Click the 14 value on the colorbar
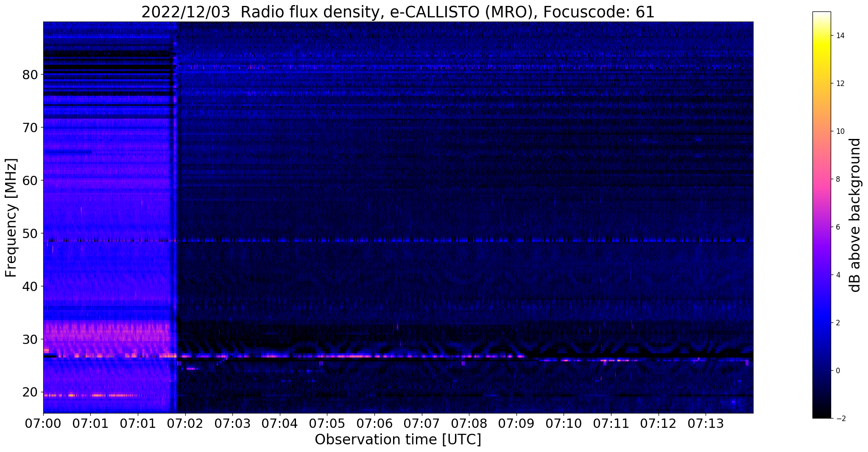Viewport: 868px width, 452px height. (840, 36)
